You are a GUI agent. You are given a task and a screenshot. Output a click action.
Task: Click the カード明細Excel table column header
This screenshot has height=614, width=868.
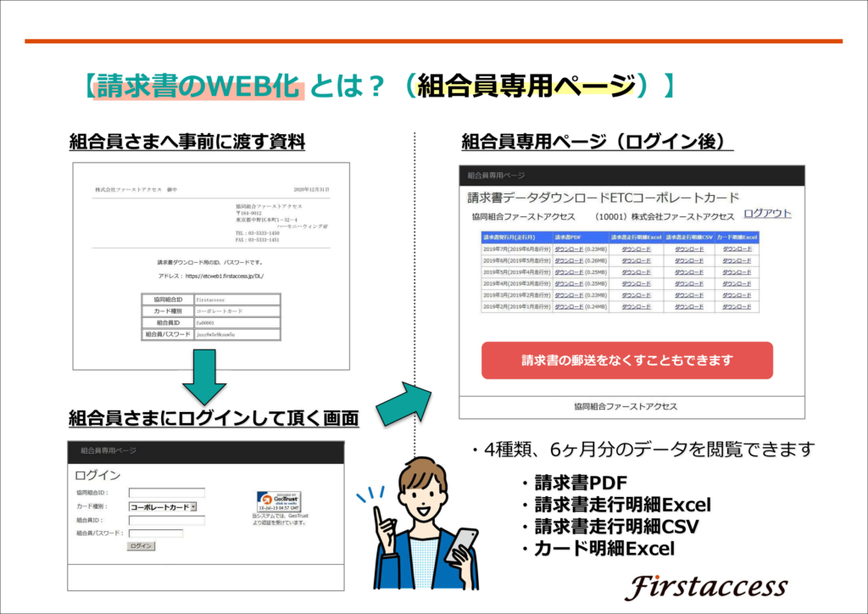(737, 237)
